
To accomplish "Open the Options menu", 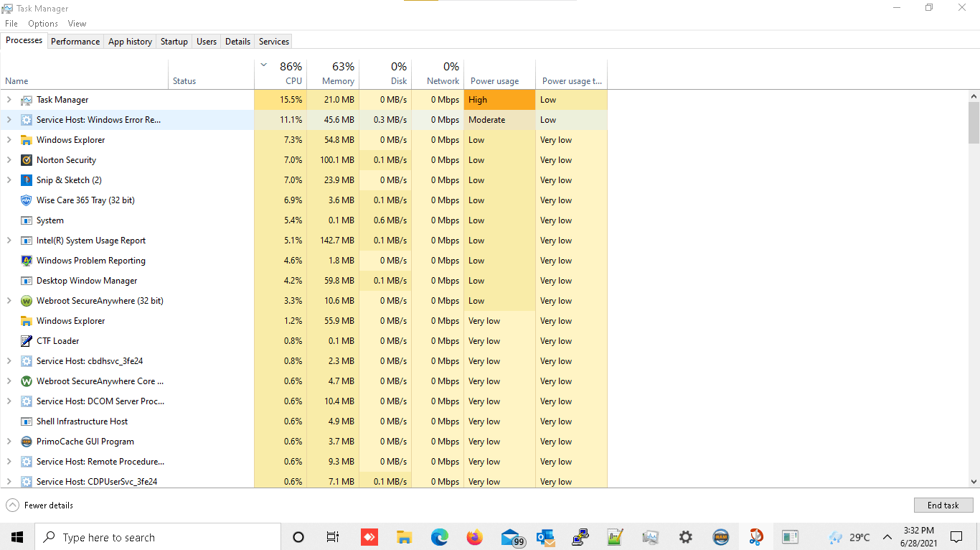I will [43, 24].
